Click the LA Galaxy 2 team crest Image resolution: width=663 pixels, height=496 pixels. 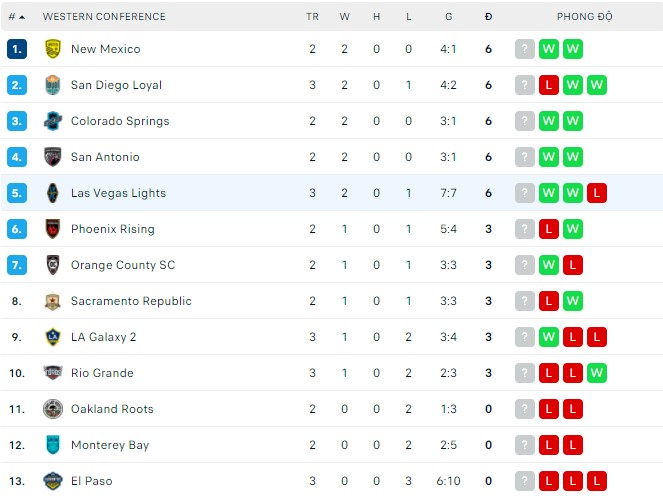coord(53,337)
